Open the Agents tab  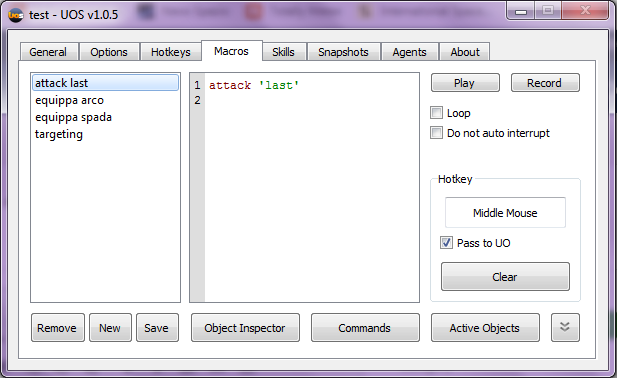[x=410, y=52]
